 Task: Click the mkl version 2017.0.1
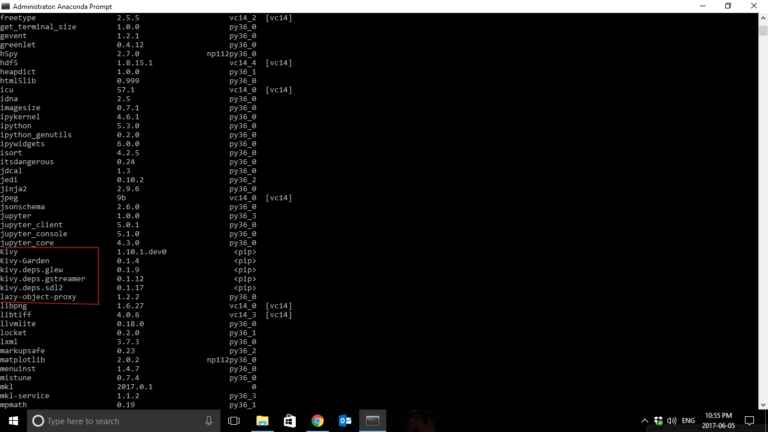(x=135, y=387)
